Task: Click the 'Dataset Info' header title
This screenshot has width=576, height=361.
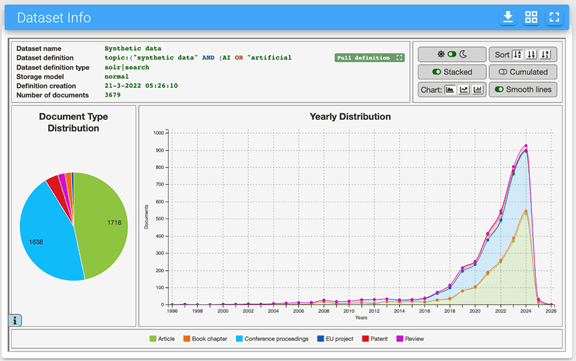Action: tap(54, 18)
